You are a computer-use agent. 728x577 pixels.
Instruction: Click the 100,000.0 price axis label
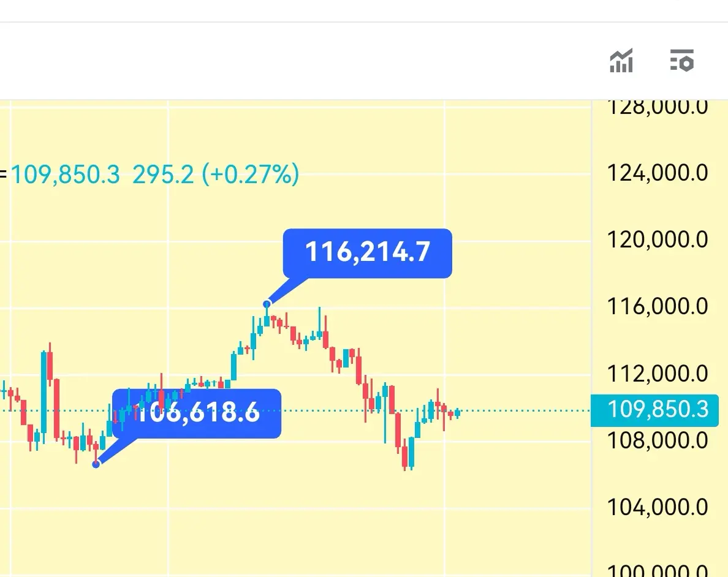pos(658,570)
